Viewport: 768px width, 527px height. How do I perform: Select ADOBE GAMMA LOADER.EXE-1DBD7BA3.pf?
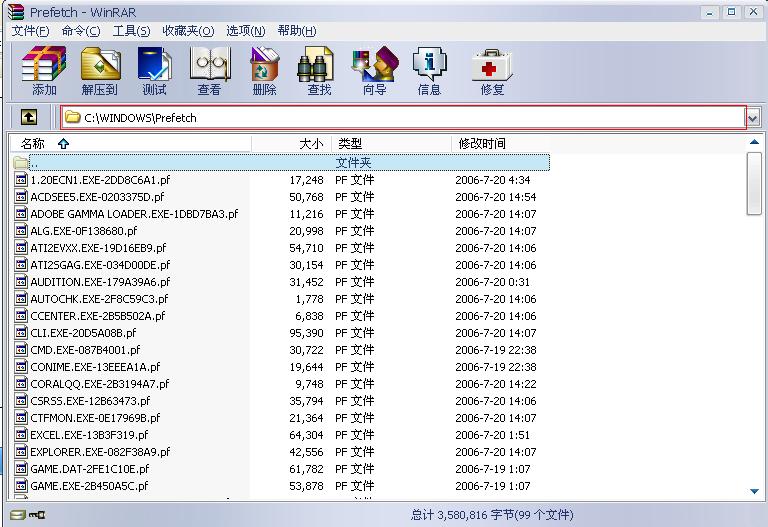coord(134,214)
